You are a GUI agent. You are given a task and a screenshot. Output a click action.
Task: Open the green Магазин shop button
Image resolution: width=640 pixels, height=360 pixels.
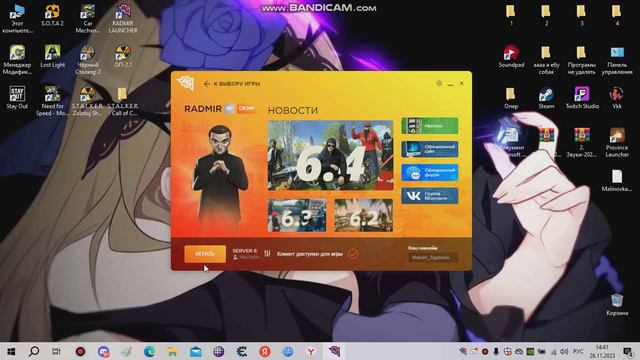(x=430, y=126)
